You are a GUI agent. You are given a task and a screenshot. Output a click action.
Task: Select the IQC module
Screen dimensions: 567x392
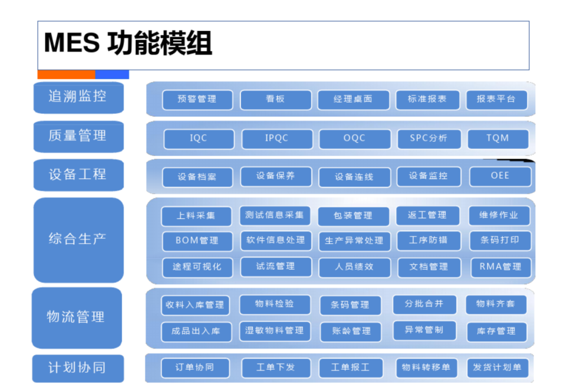[x=199, y=139]
